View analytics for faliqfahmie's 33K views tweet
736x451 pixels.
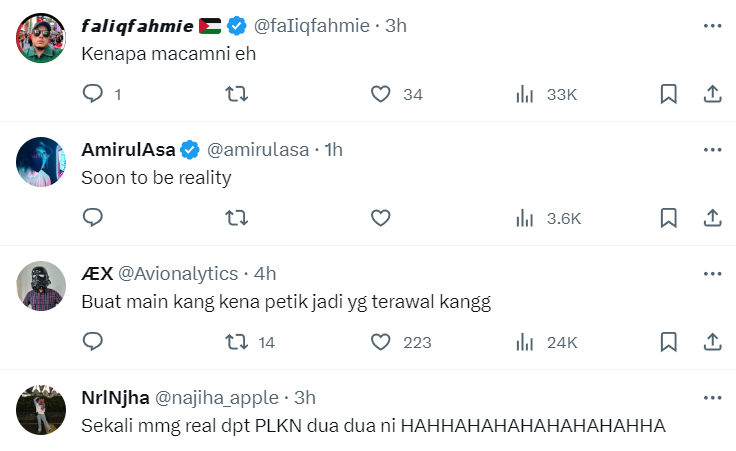[523, 94]
